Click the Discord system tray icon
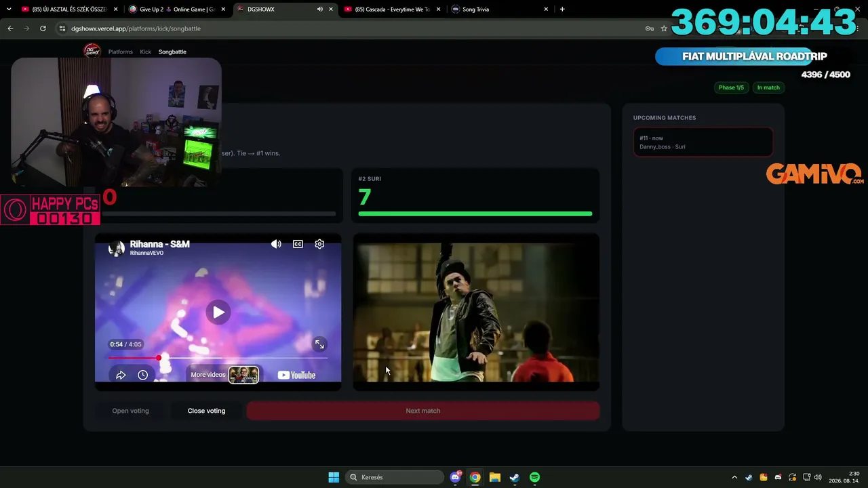The width and height of the screenshot is (868, 488). (x=778, y=477)
